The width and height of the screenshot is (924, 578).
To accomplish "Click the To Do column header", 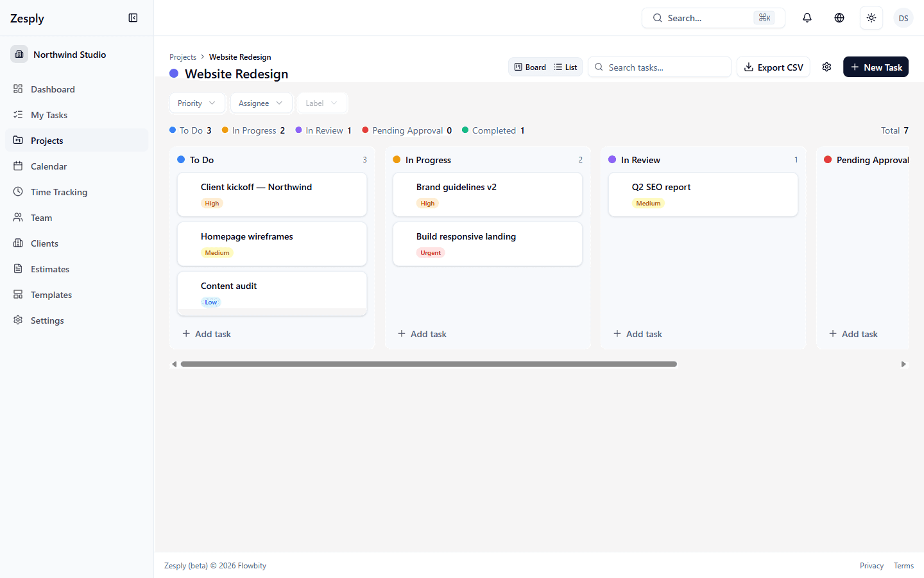I will (x=272, y=160).
